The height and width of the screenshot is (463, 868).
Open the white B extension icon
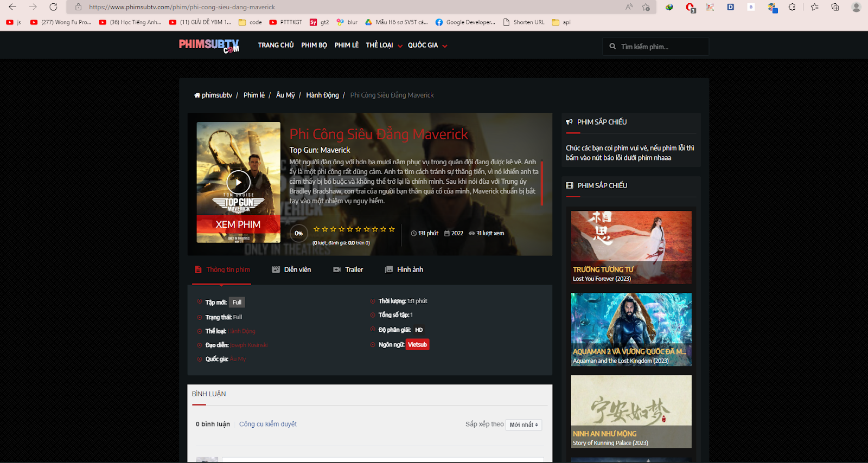(x=751, y=7)
